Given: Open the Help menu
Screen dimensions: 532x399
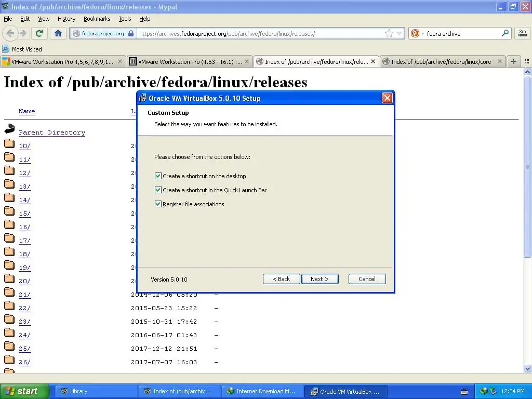Looking at the screenshot, I should [144, 19].
